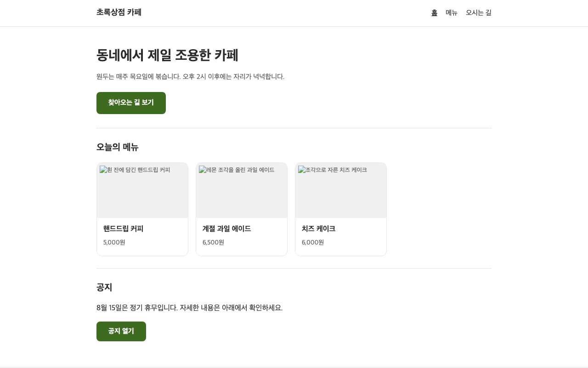Image resolution: width=588 pixels, height=368 pixels.
Task: Click the 치즈 케이크 card title
Action: [319, 229]
